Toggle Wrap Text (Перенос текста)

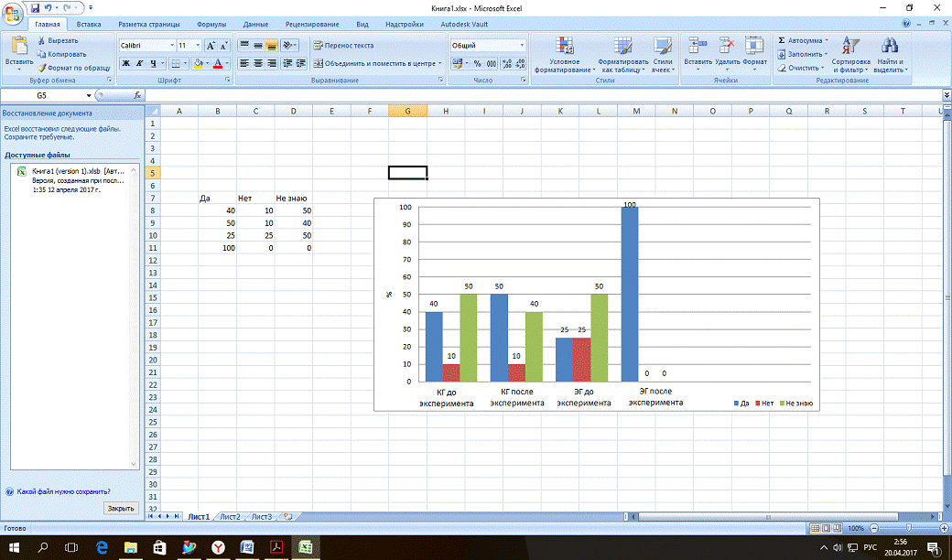coord(343,45)
